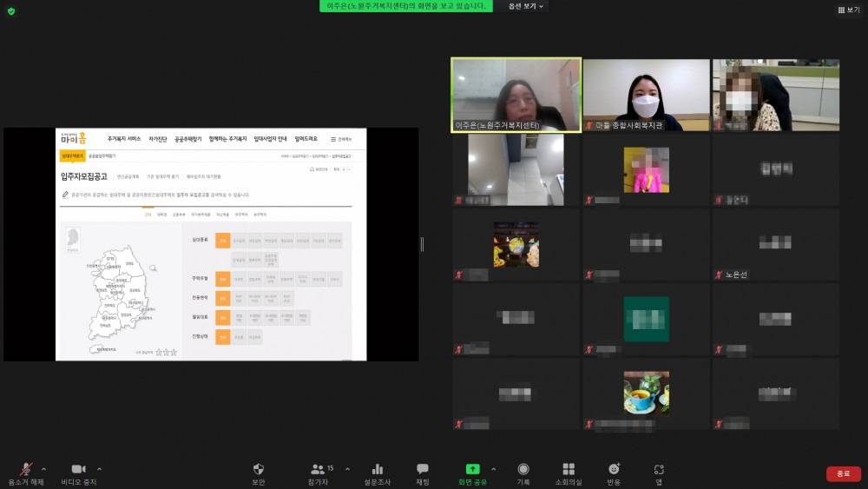Expand video options arrow beside 비디오 중지
868x489 pixels.
[99, 468]
